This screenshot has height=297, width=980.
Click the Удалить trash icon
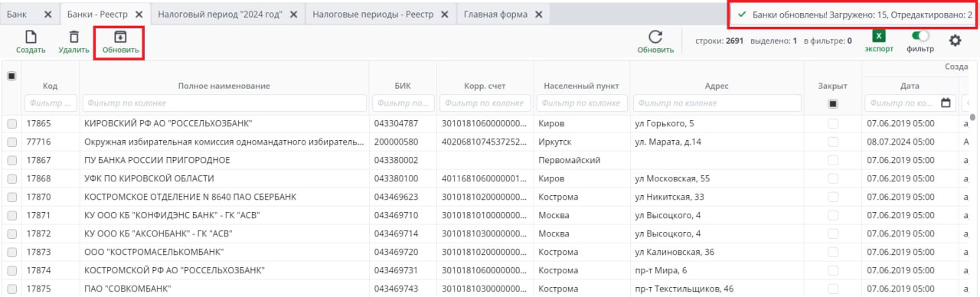[73, 36]
